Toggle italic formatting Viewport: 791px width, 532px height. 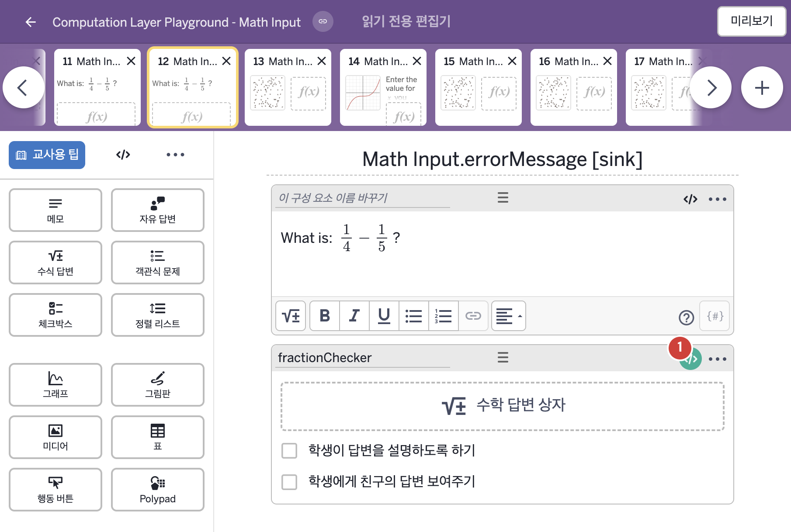pyautogui.click(x=354, y=316)
